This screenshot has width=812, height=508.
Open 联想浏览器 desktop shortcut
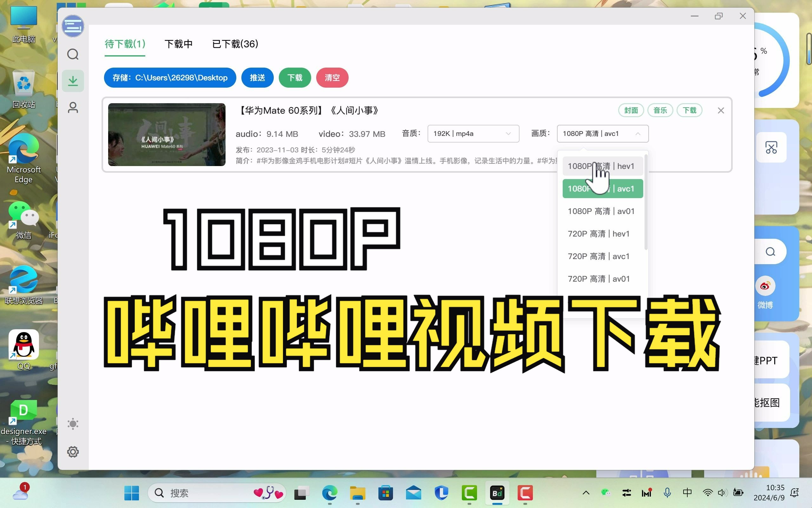point(23,285)
